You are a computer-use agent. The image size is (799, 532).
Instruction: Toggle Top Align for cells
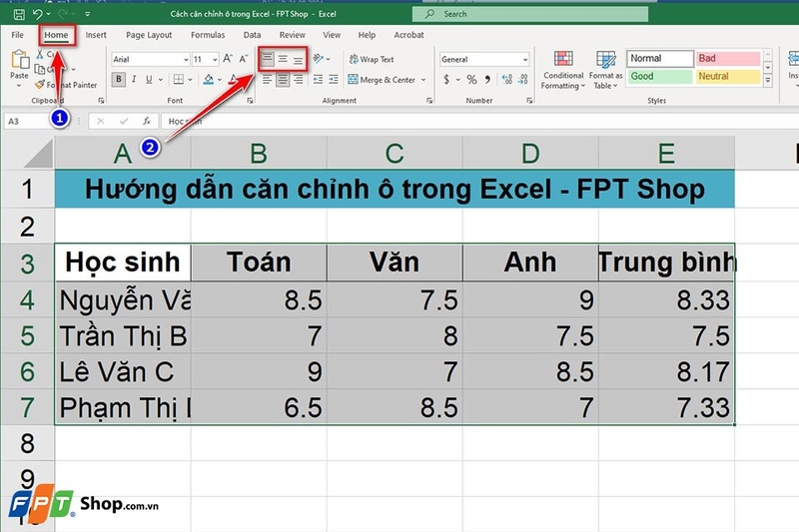click(x=267, y=59)
